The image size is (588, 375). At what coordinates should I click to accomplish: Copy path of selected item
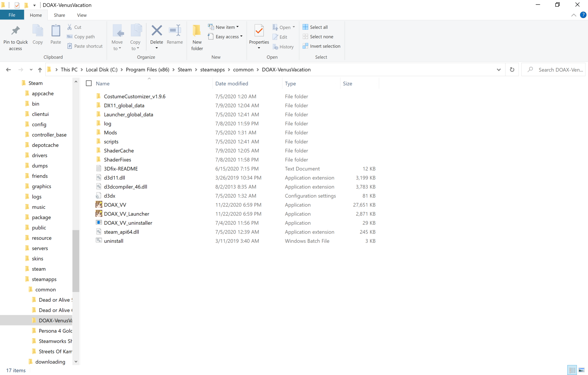pyautogui.click(x=81, y=36)
